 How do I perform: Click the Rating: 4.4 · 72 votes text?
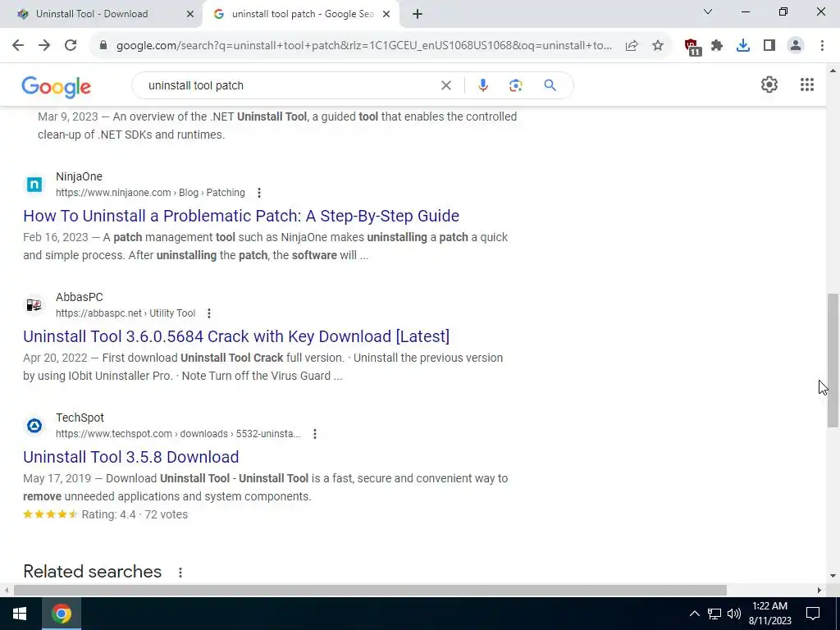tap(135, 515)
